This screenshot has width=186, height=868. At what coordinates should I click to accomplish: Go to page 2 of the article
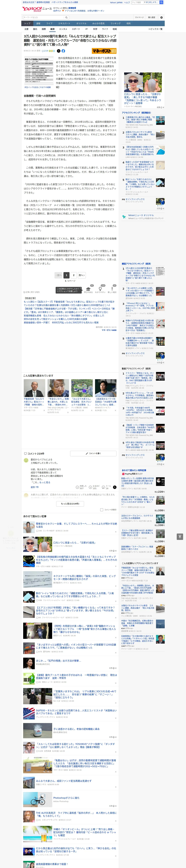(x=74, y=275)
